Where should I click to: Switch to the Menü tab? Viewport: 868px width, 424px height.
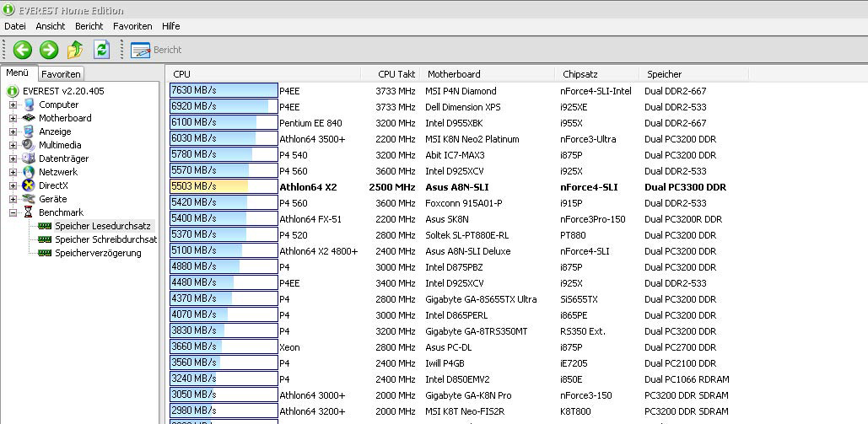click(x=18, y=72)
